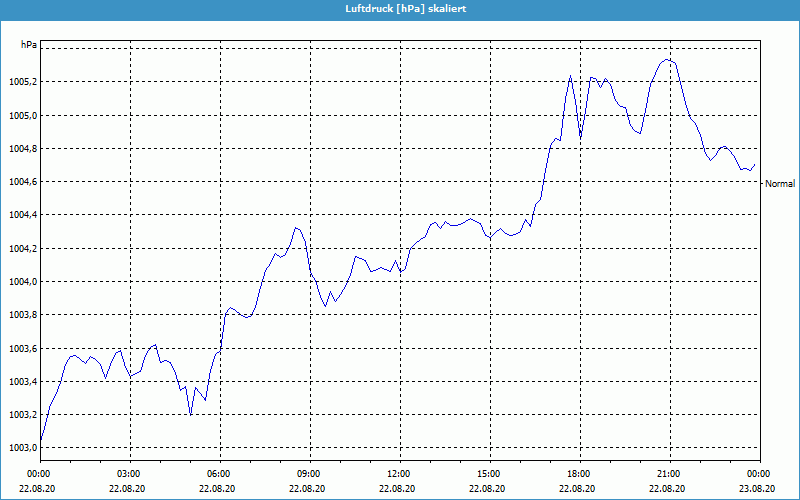Select the 06:00 time axis label
The image size is (800, 500).
click(219, 473)
